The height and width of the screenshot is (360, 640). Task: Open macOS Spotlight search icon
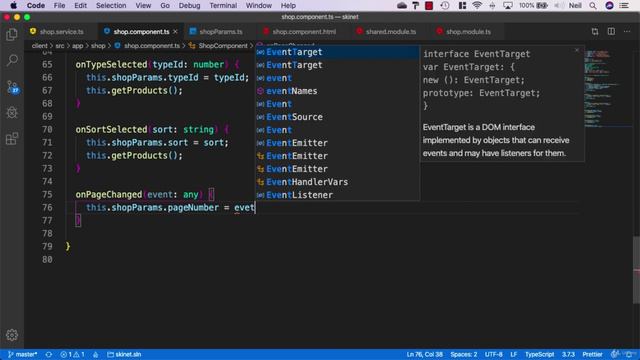click(593, 6)
